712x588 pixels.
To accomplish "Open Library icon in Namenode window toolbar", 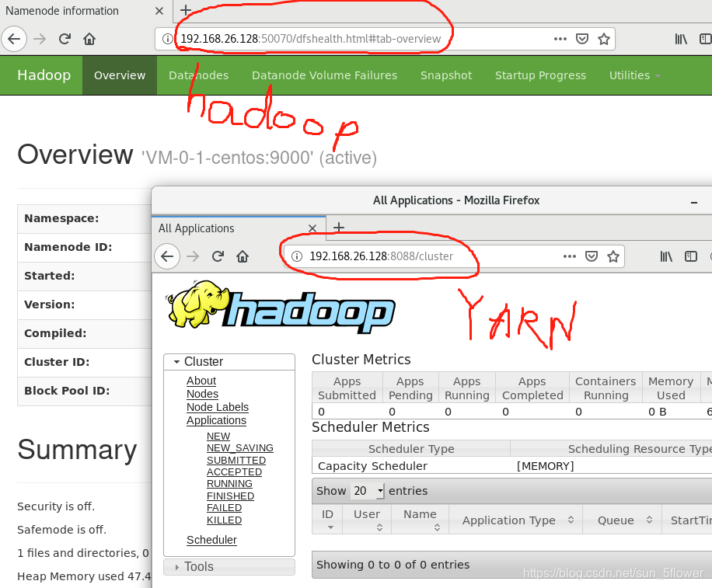I will point(681,39).
